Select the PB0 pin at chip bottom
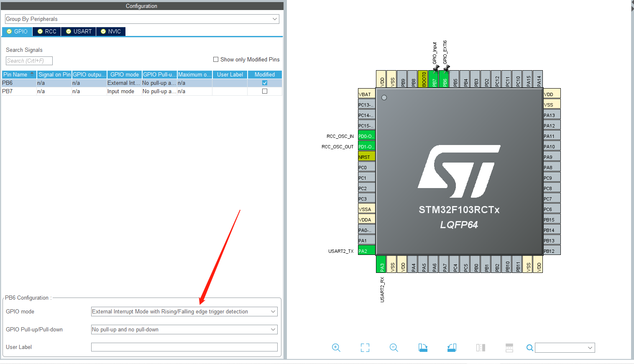Screen dimensions: 634x364 click(475, 264)
